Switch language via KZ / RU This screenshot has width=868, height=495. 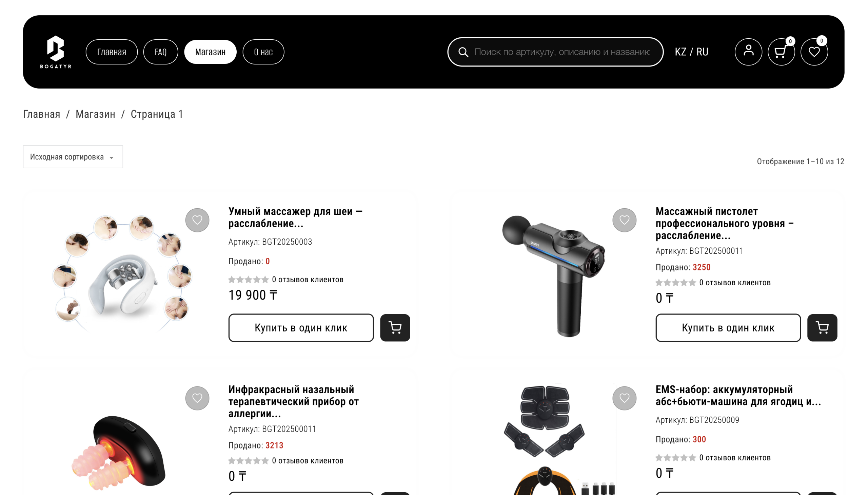pyautogui.click(x=691, y=52)
